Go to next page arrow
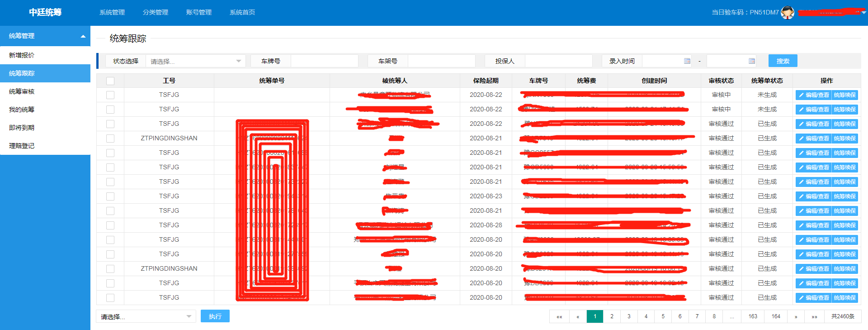 pyautogui.click(x=796, y=317)
